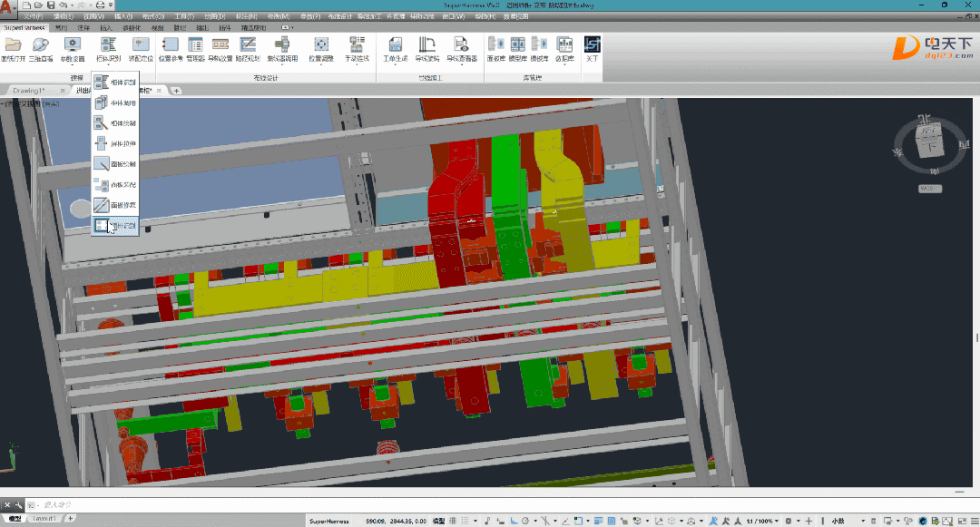Click the position adjustment ribbon icon

coord(320,45)
